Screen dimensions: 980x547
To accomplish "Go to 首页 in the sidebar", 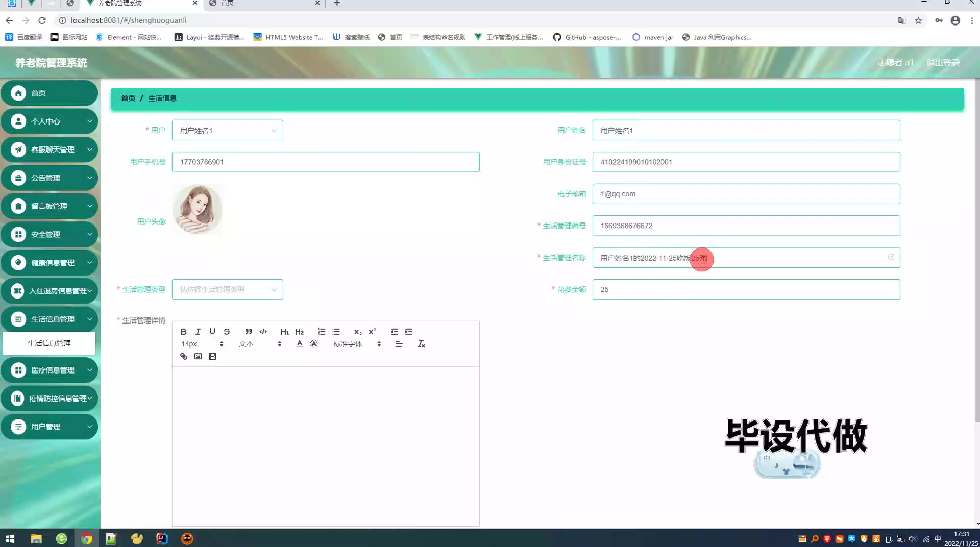I will 49,93.
